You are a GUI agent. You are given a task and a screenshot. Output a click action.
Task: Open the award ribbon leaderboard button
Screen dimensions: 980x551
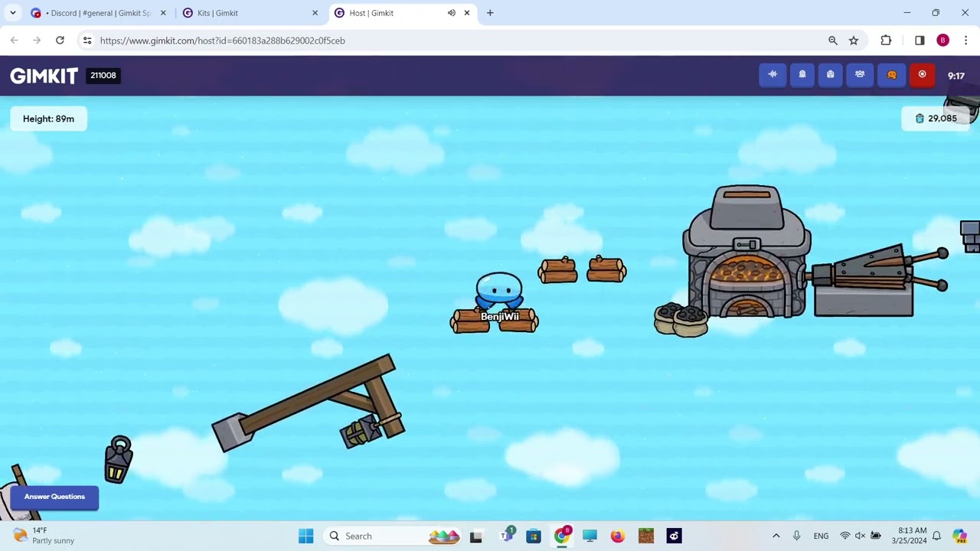point(802,75)
